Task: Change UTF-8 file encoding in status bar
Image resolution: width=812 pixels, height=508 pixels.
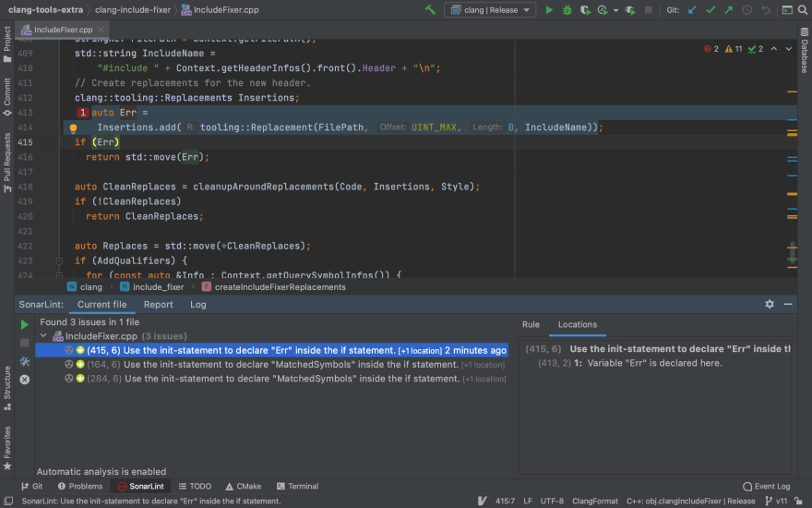Action: tap(552, 502)
